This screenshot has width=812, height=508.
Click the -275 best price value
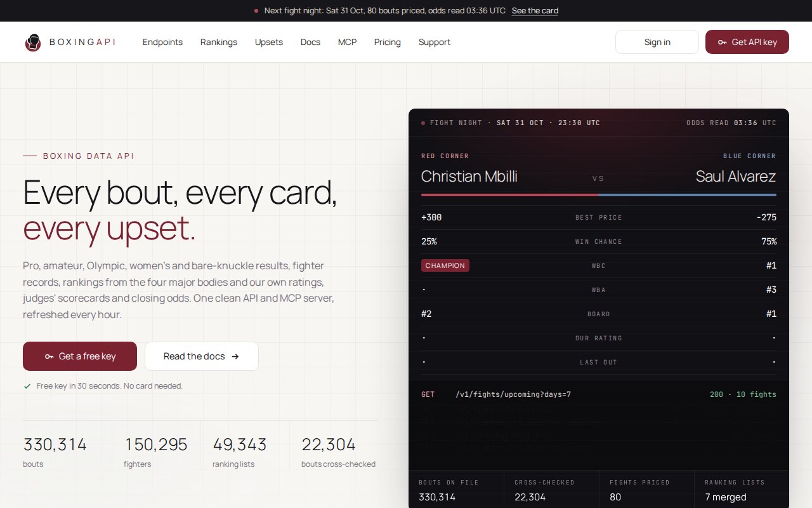pyautogui.click(x=766, y=217)
